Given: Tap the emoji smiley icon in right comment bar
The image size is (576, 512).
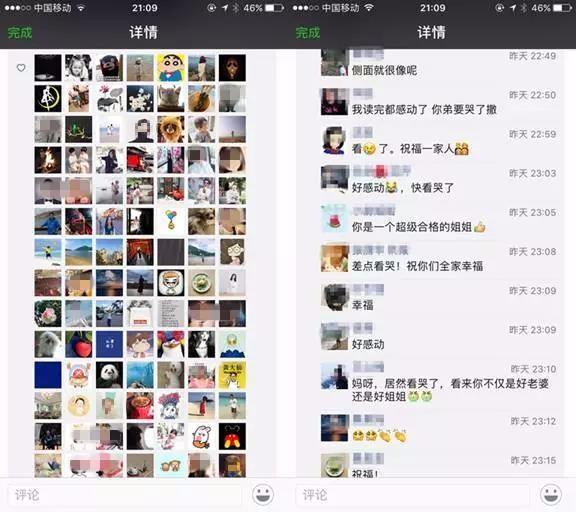Looking at the screenshot, I should pyautogui.click(x=551, y=494).
